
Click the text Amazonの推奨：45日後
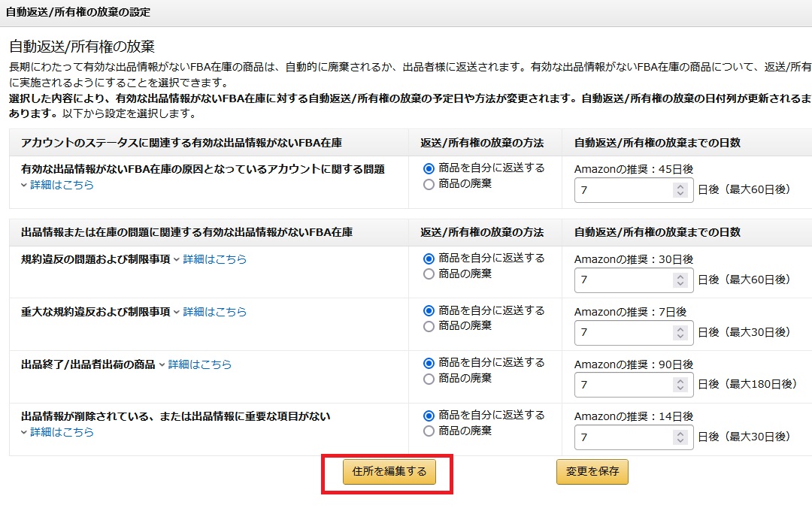click(x=633, y=169)
